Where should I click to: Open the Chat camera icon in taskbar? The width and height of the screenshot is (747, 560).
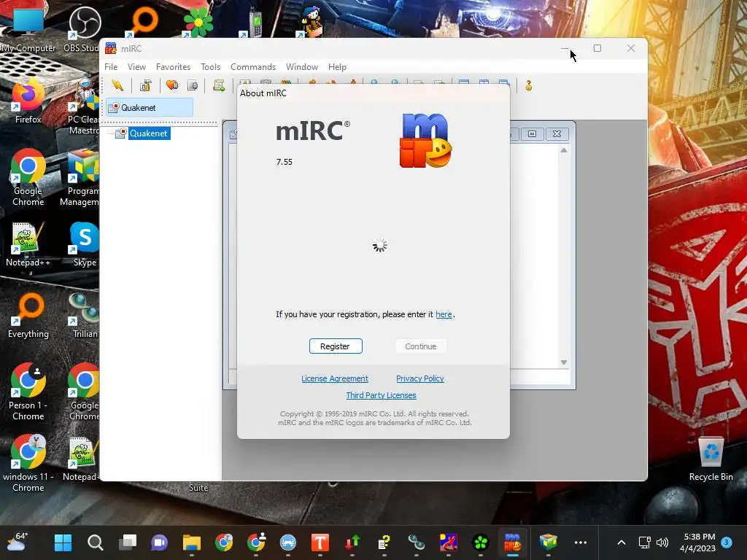tap(160, 542)
